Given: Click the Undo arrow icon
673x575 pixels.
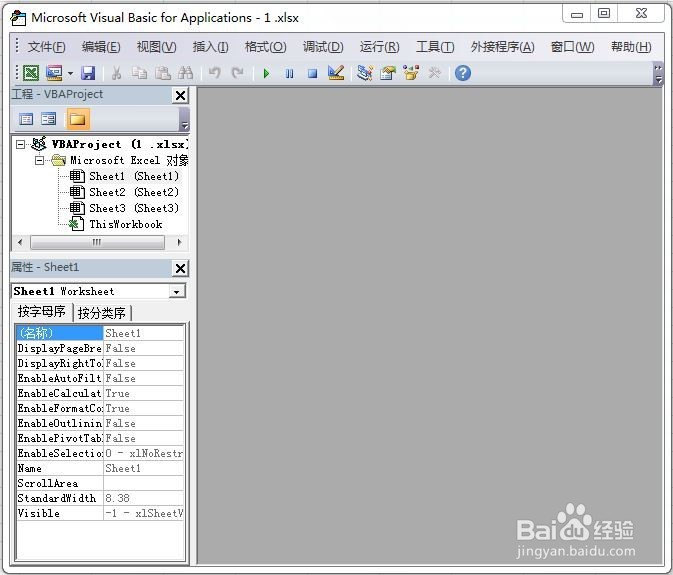Looking at the screenshot, I should 215,73.
